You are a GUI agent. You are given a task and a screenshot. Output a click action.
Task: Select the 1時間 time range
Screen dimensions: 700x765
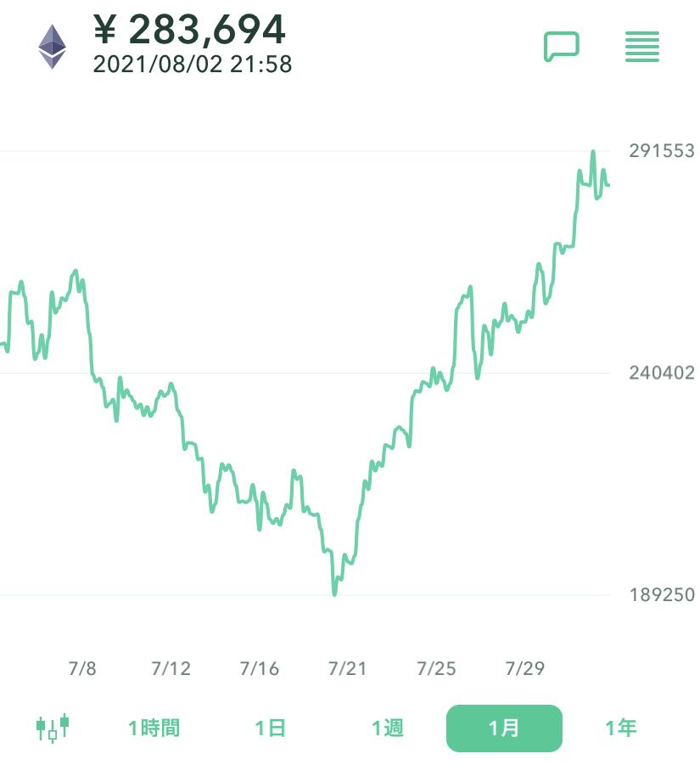click(x=154, y=728)
